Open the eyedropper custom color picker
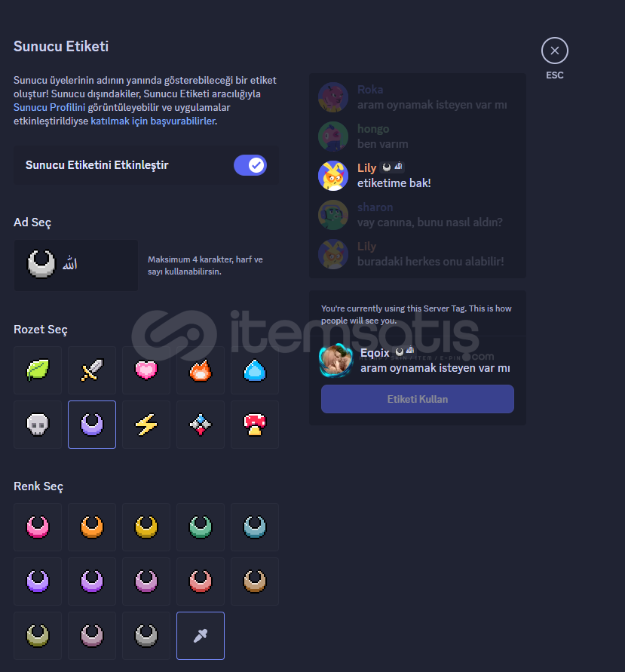Screen dimensions: 625x672 pyautogui.click(x=201, y=636)
